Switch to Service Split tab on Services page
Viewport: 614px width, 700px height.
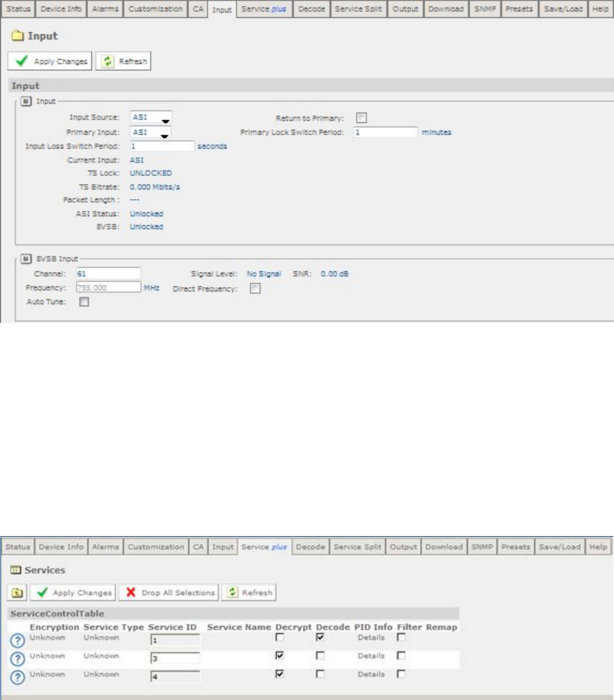357,546
